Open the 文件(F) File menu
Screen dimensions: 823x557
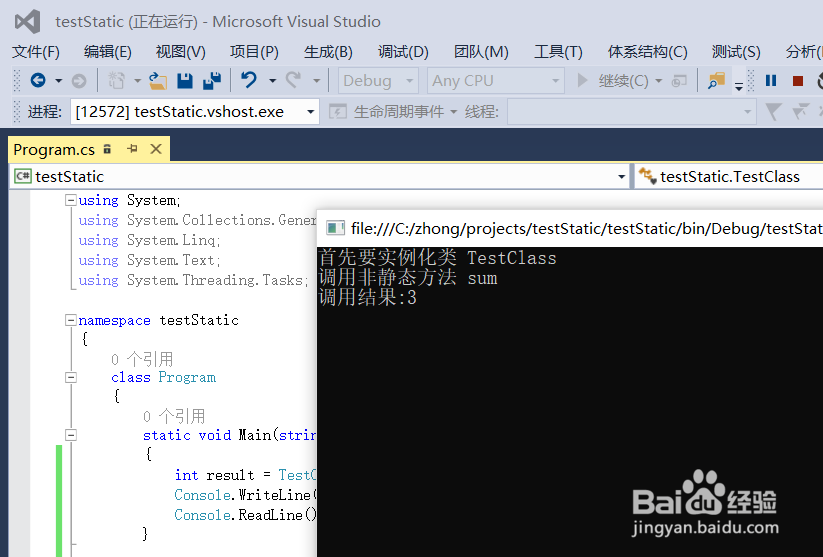pos(36,51)
